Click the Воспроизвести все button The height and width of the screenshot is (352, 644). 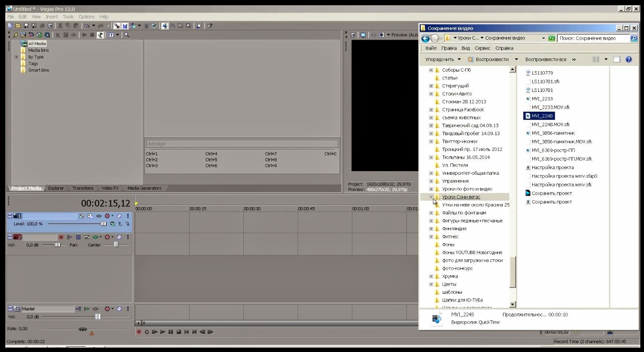(x=546, y=59)
